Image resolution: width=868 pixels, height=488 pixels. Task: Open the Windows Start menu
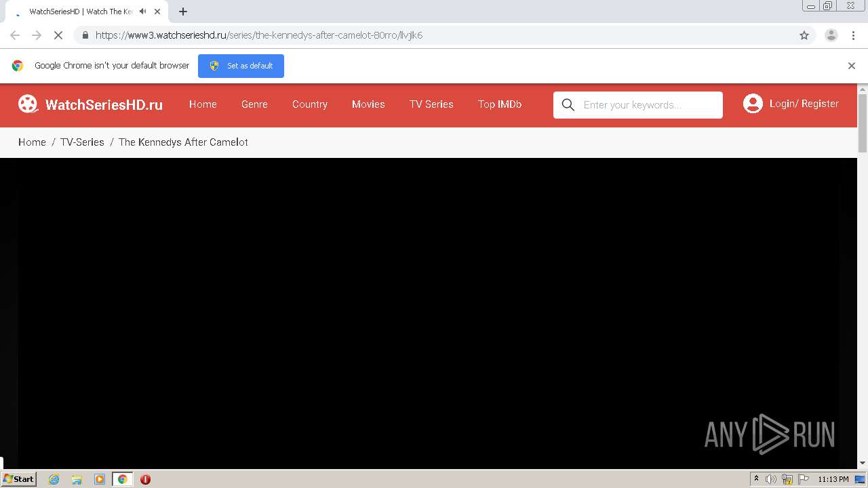tap(18, 479)
